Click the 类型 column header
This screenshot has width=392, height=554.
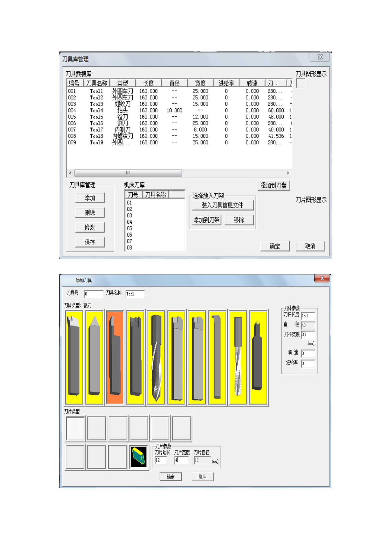click(x=123, y=83)
